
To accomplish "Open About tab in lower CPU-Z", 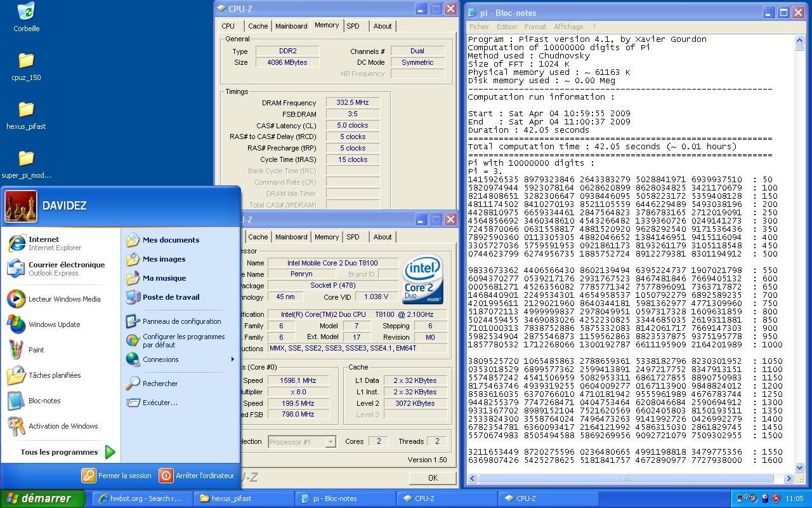I will coord(383,237).
